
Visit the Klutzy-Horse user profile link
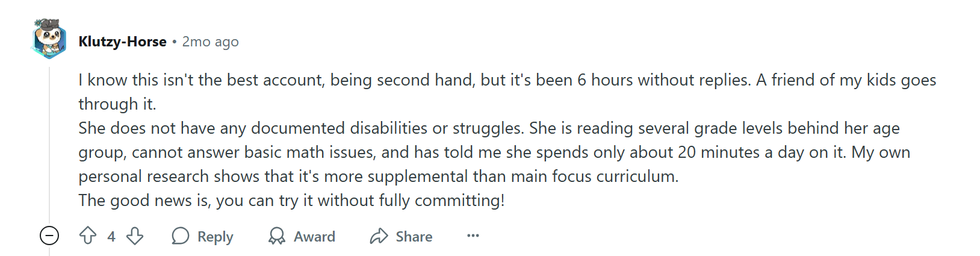[122, 42]
